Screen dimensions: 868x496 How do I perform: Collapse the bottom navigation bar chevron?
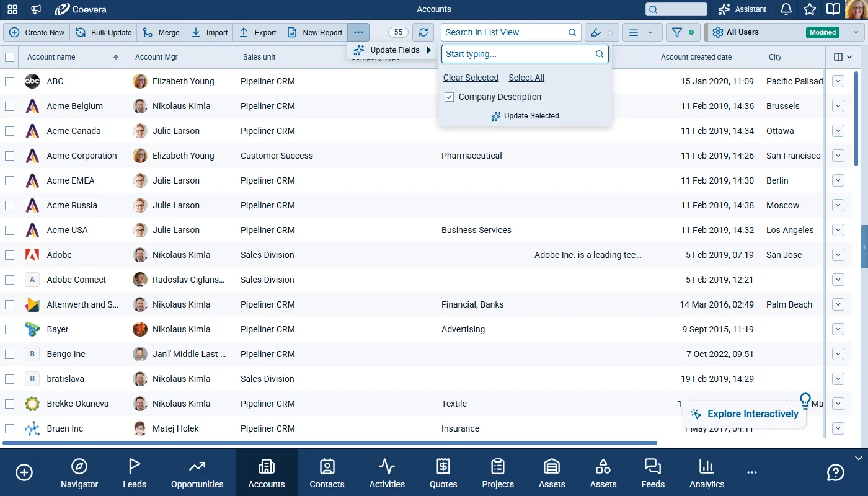pos(859,458)
